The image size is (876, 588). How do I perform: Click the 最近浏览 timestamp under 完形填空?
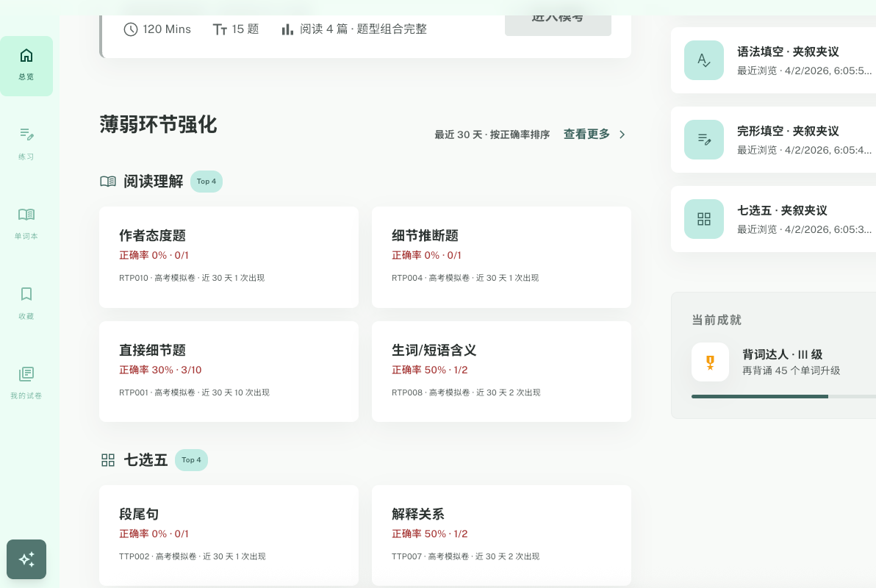(804, 150)
